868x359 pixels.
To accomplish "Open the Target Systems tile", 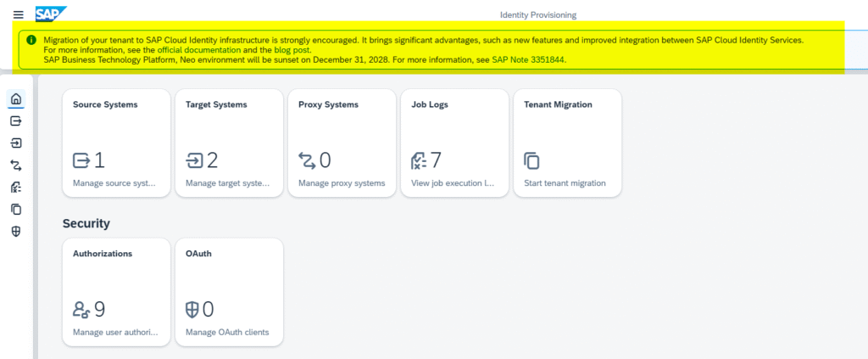I will pos(229,143).
